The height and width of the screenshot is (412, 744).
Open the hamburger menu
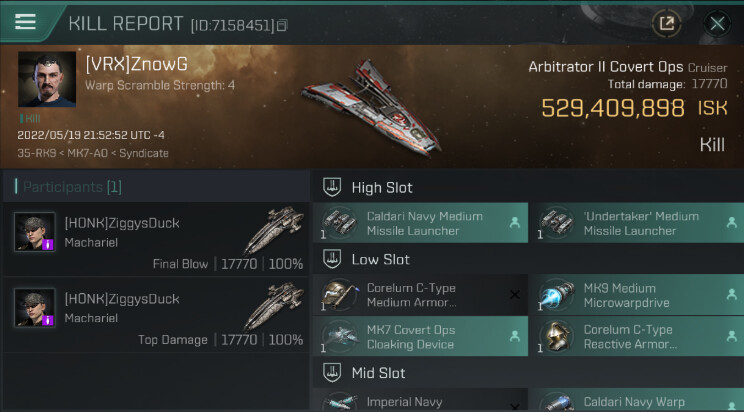tap(25, 22)
